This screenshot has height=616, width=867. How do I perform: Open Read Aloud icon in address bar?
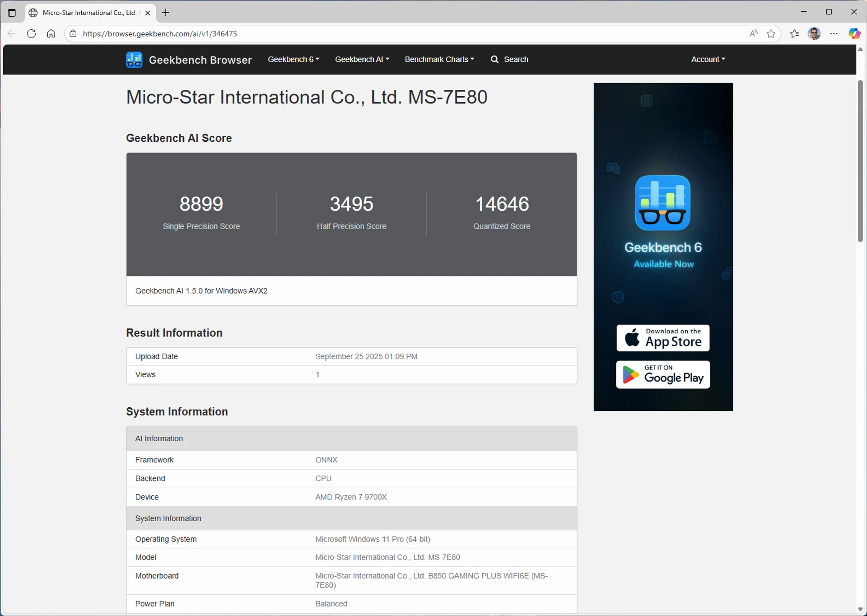click(753, 33)
